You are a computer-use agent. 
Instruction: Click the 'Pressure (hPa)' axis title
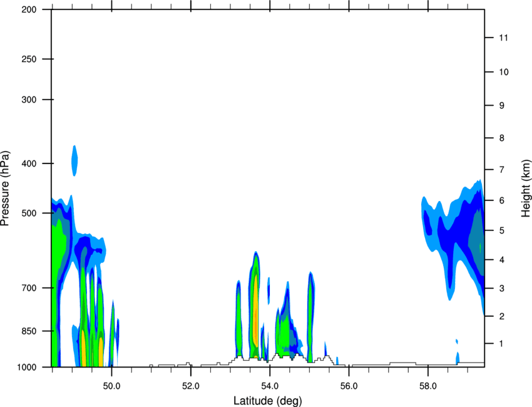5,188
